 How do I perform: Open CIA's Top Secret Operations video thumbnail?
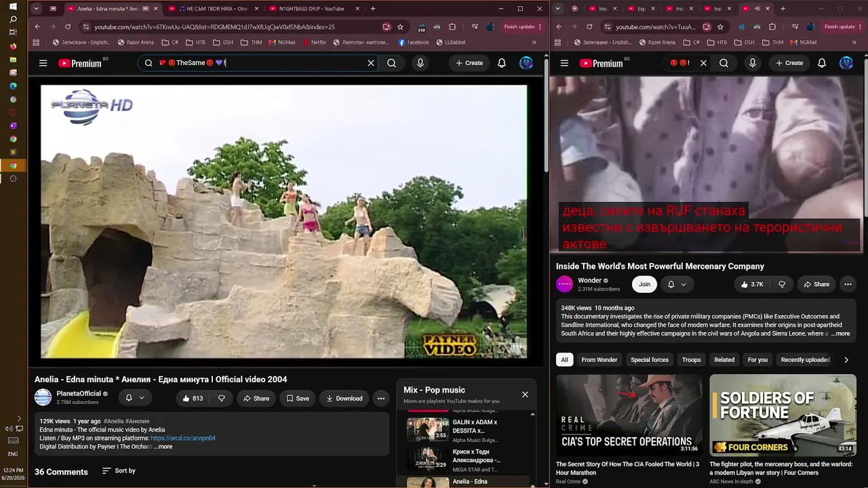pos(629,415)
